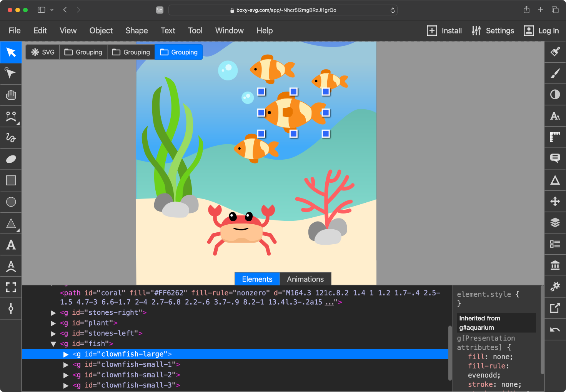Expand the plant group node
The image size is (566, 392).
point(53,323)
